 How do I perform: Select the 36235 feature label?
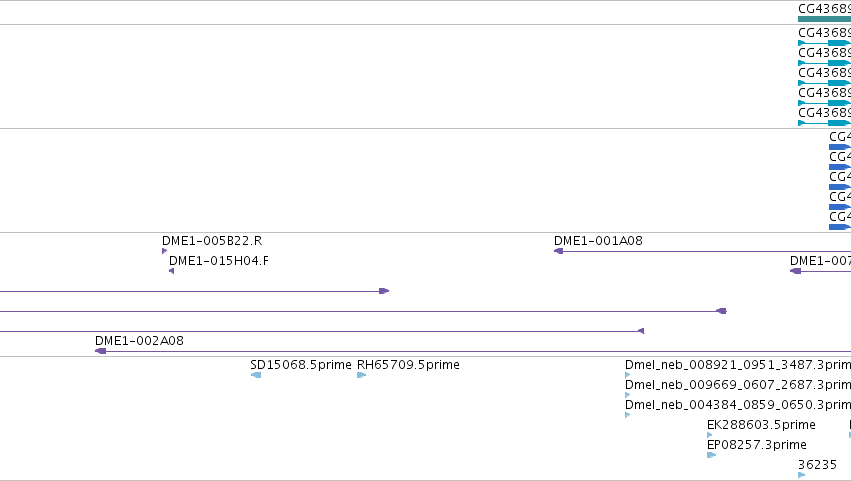tap(817, 465)
